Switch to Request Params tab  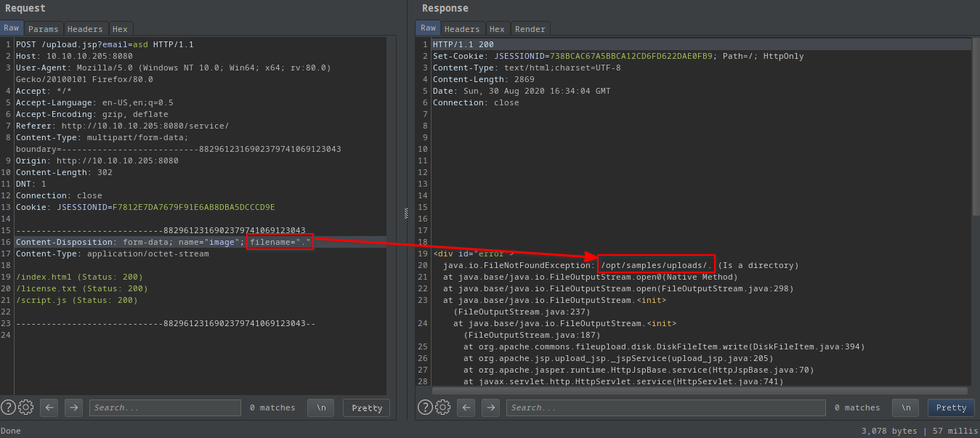(x=44, y=29)
